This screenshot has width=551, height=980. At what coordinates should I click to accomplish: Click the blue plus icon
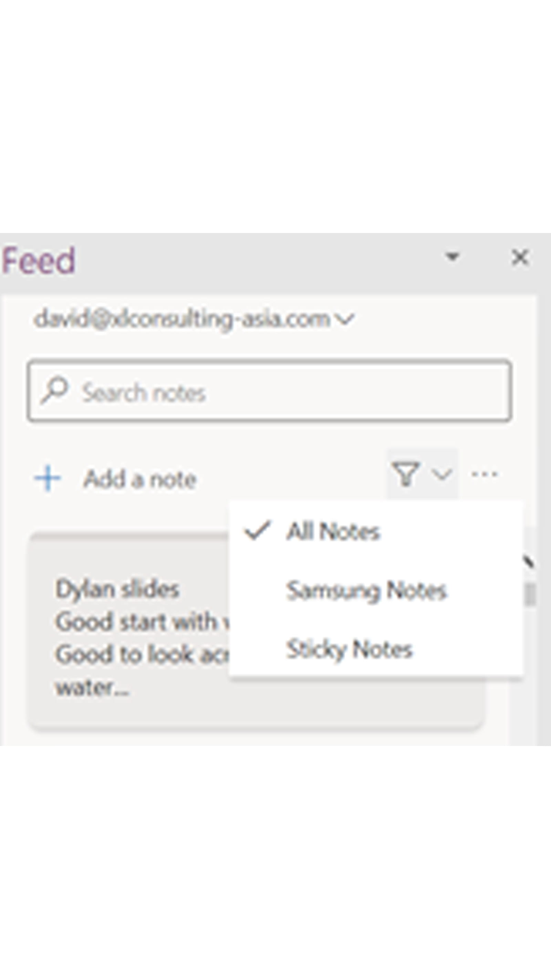[48, 478]
